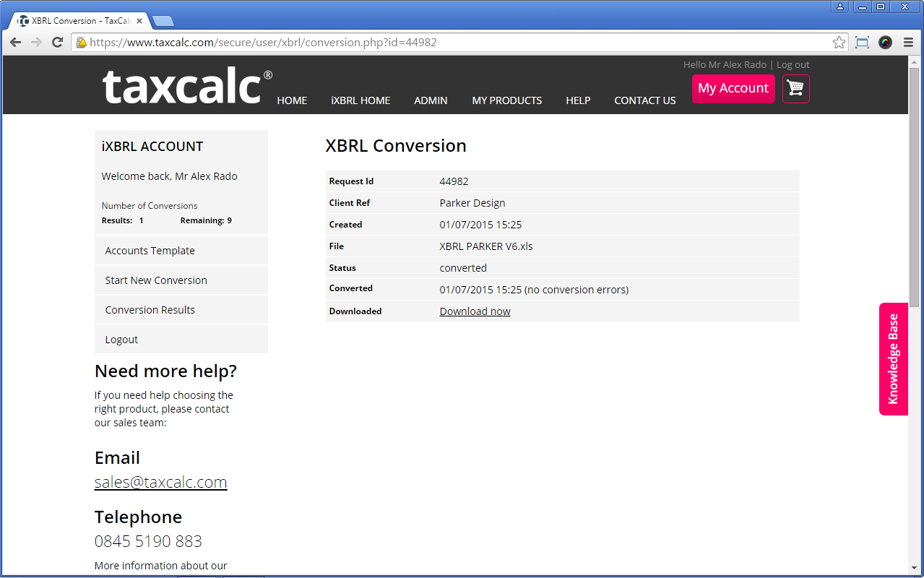Click the Created date 01/07/2015 15:25
The image size is (924, 578).
coord(480,225)
